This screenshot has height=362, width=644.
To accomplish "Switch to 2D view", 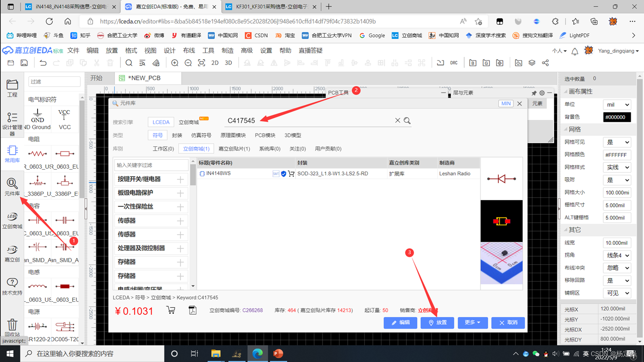I will click(x=215, y=63).
